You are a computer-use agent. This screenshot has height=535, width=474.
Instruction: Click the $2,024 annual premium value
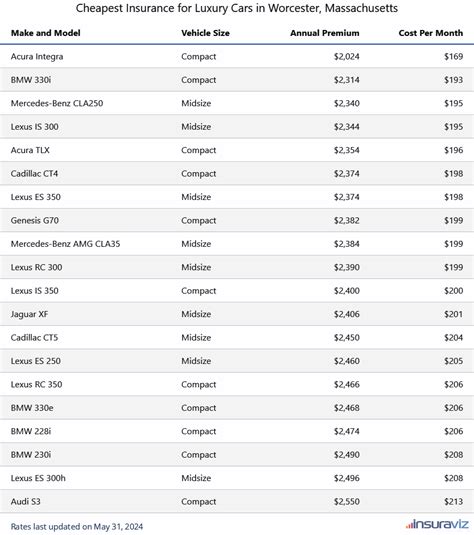tap(347, 57)
